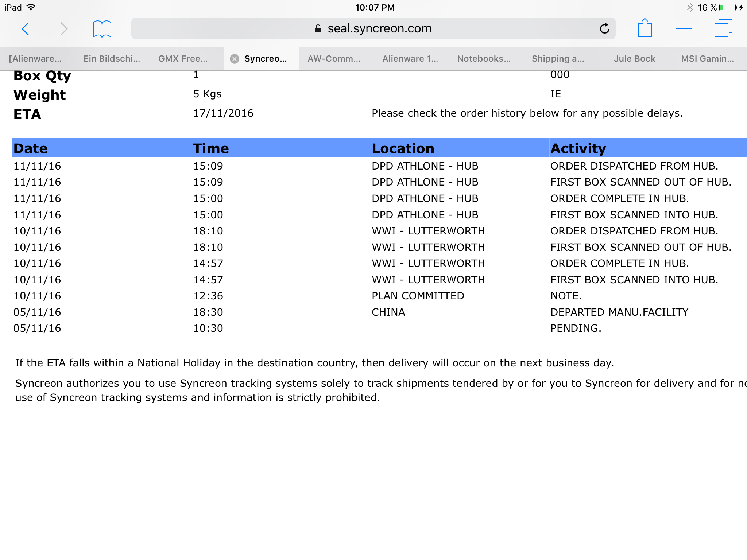Tap the Activity column header
The image size is (747, 560).
click(578, 148)
